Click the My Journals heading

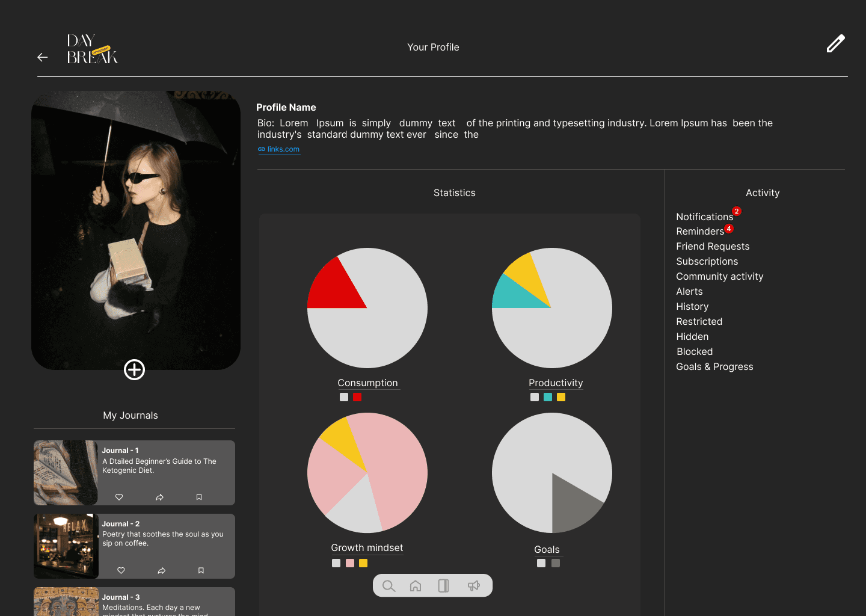(131, 415)
